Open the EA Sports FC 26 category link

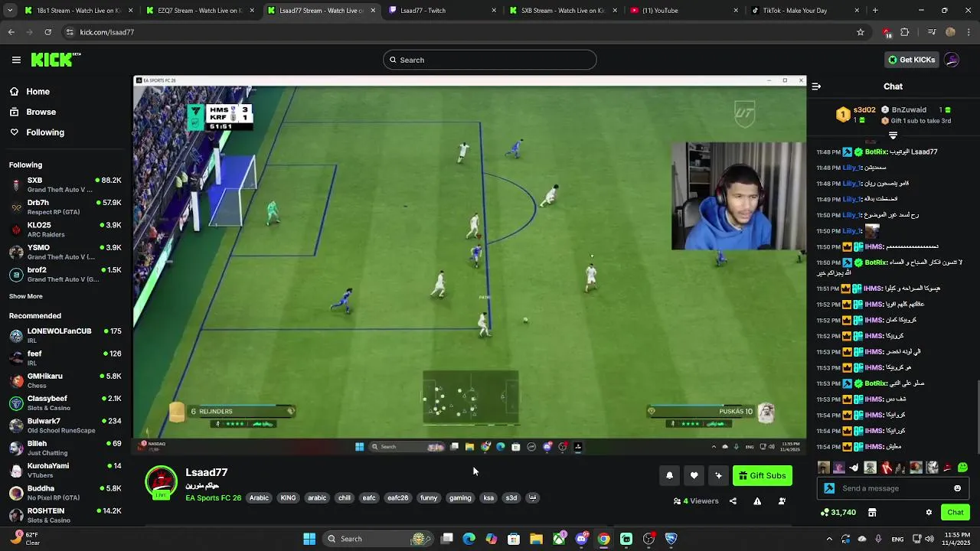tap(213, 498)
